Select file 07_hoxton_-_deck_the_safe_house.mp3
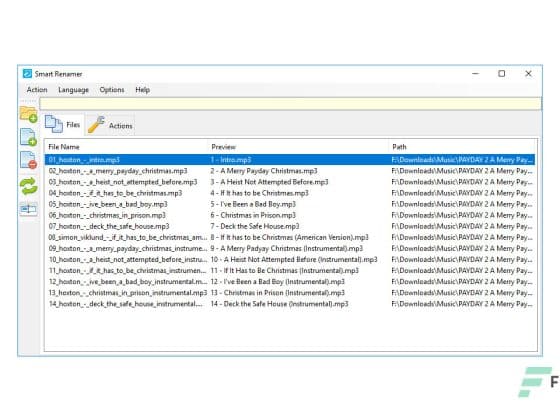This screenshot has height=420, width=560. pyautogui.click(x=109, y=226)
